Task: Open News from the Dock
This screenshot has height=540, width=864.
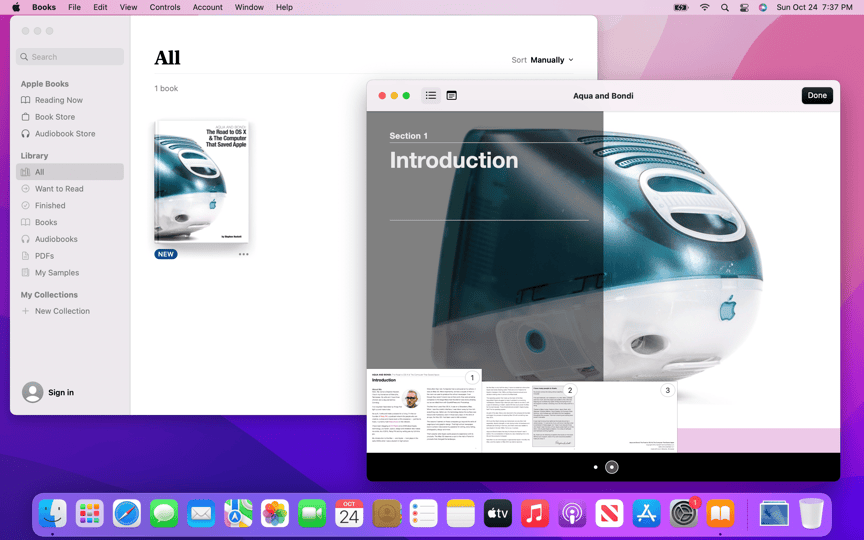Action: click(609, 514)
